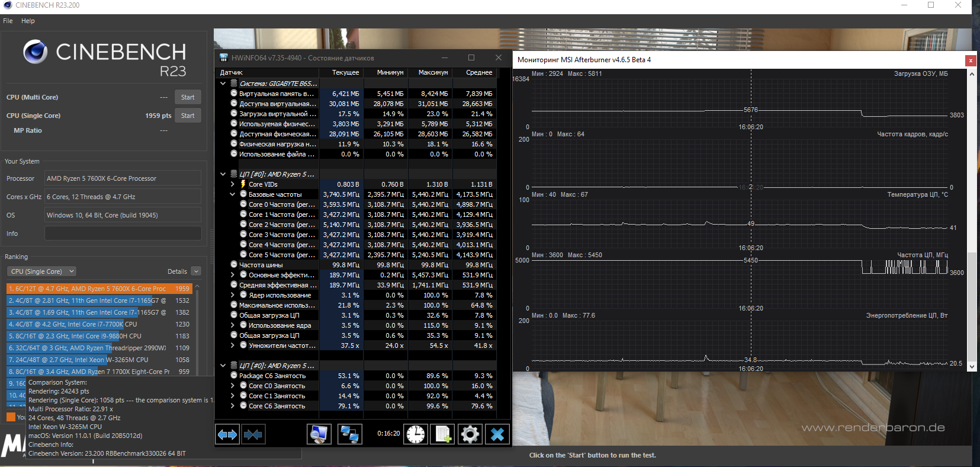
Task: Expand the Использование ядра node
Action: 233,325
